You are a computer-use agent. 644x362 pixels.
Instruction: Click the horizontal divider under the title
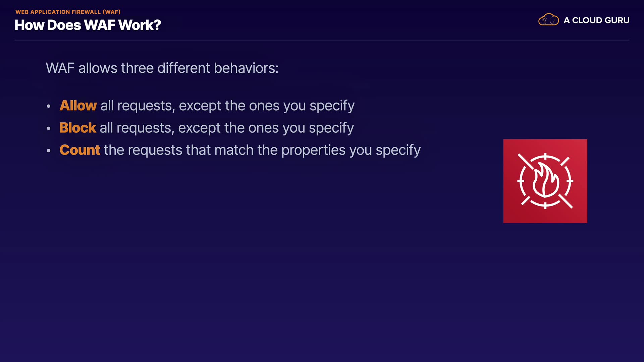[322, 40]
